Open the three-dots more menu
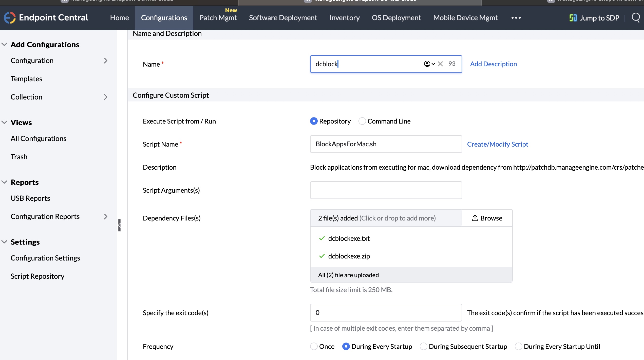Image resolution: width=644 pixels, height=360 pixels. coord(516,18)
